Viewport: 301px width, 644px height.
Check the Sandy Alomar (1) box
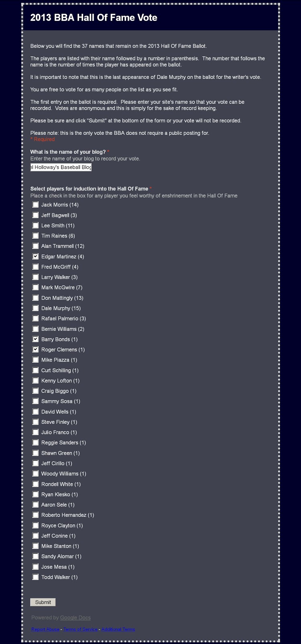pyautogui.click(x=35, y=556)
